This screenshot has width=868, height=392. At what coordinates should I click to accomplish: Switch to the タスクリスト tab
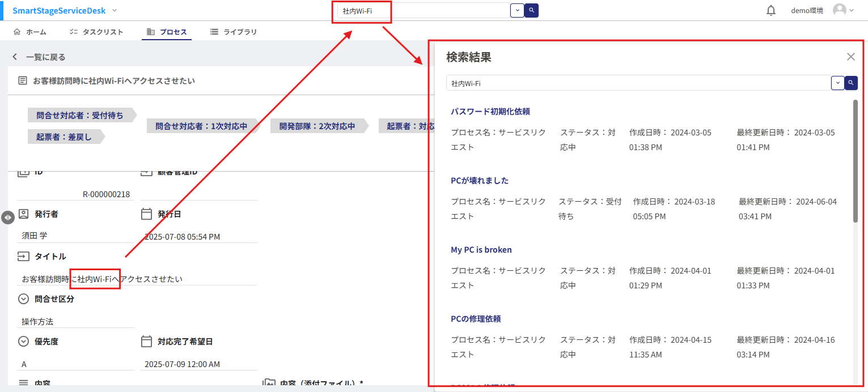coord(96,32)
